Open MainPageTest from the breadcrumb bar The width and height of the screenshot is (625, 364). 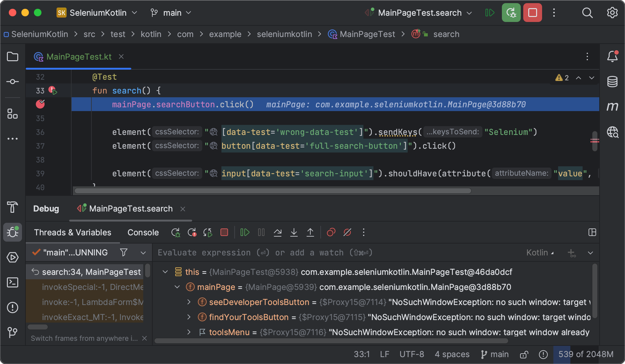point(367,34)
